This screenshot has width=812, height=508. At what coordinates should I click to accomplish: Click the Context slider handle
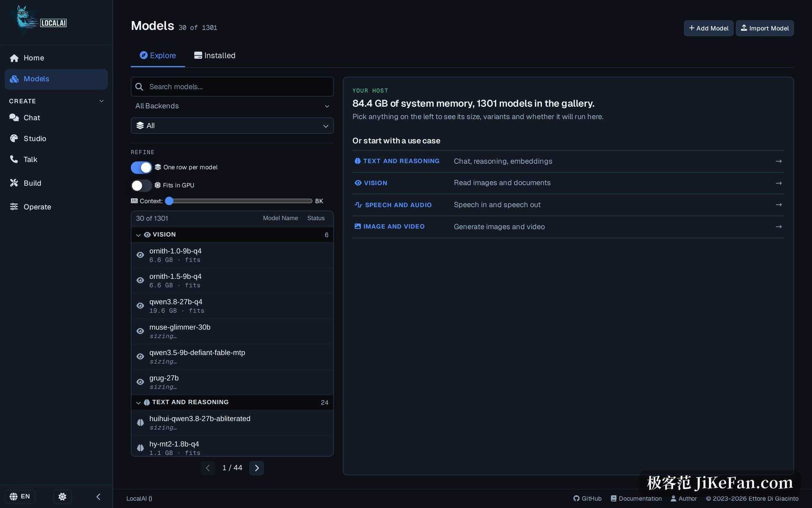click(x=169, y=201)
